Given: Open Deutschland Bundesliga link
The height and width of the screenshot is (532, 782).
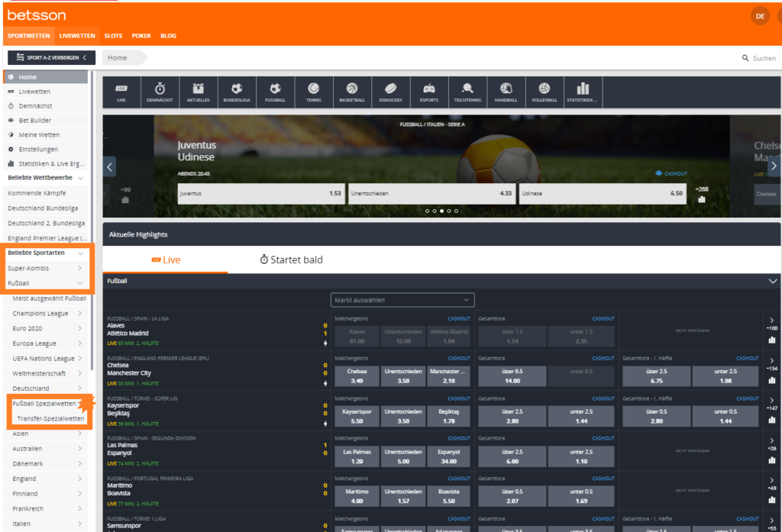Looking at the screenshot, I should click(x=43, y=208).
